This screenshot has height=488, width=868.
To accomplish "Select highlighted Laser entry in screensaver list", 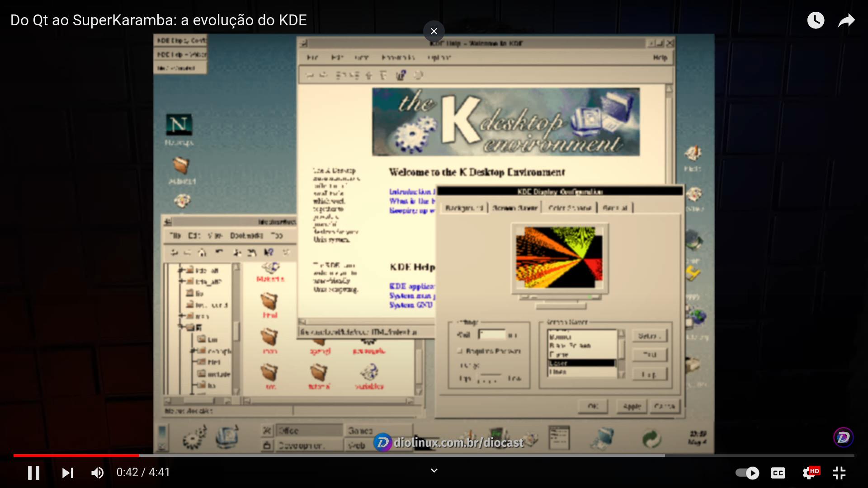I will point(581,363).
